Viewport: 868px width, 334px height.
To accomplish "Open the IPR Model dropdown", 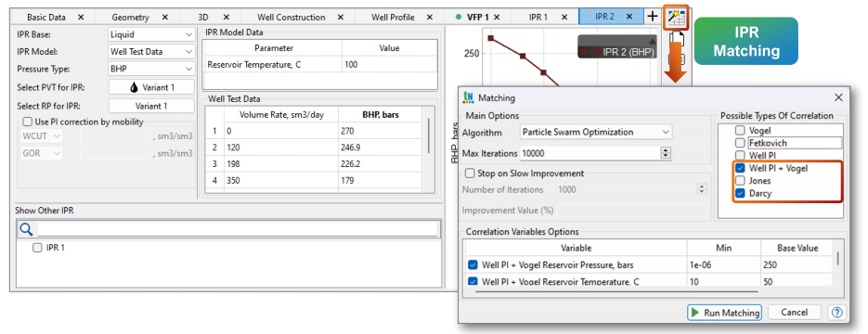I will [x=151, y=52].
